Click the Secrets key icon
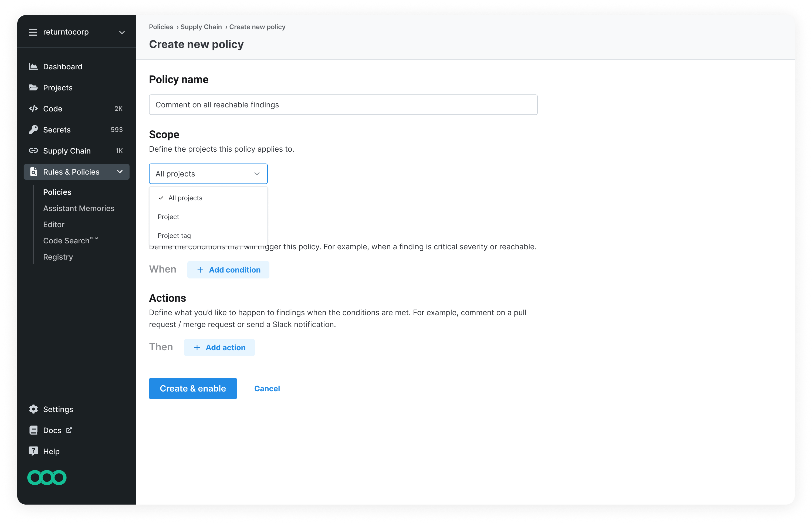The image size is (812, 524). (x=33, y=130)
